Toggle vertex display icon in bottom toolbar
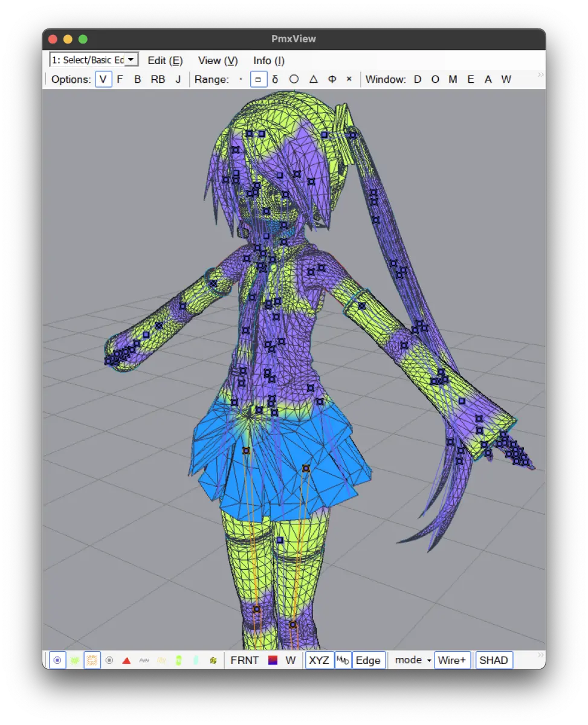 (x=57, y=660)
